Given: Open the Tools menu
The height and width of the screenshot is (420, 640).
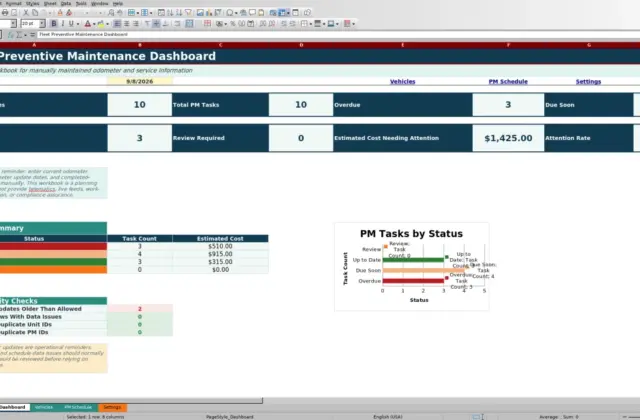Looking at the screenshot, I should tap(81, 3).
